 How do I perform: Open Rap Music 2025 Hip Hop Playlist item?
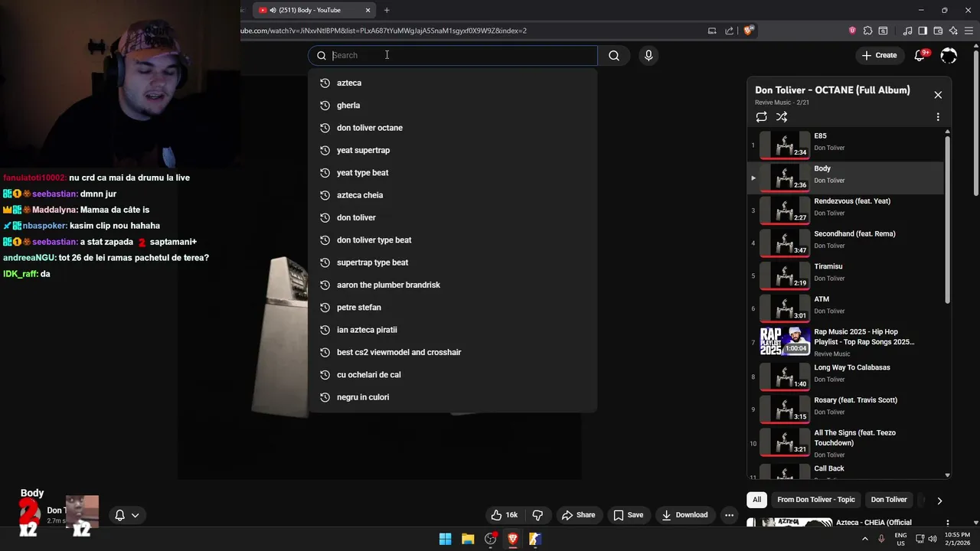[x=845, y=342]
